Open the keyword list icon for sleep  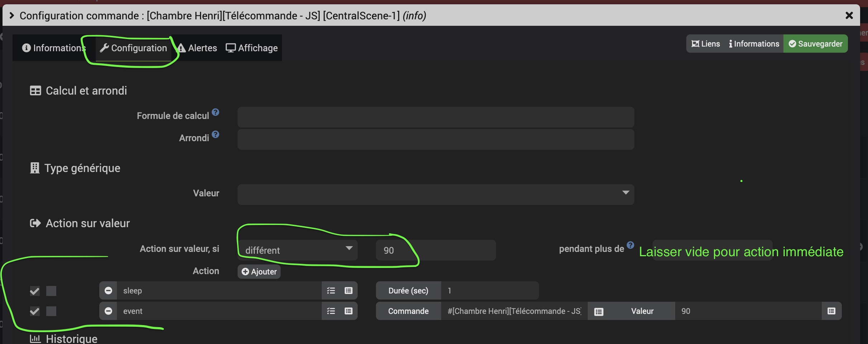point(331,291)
